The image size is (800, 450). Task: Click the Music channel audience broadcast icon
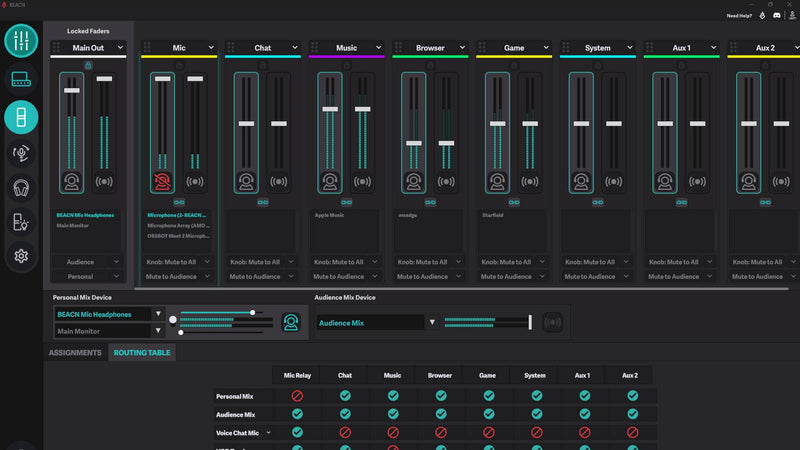(362, 182)
